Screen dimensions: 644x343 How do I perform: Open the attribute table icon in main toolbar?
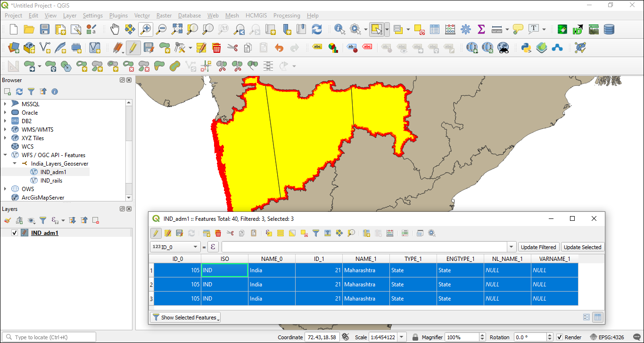pyautogui.click(x=435, y=29)
